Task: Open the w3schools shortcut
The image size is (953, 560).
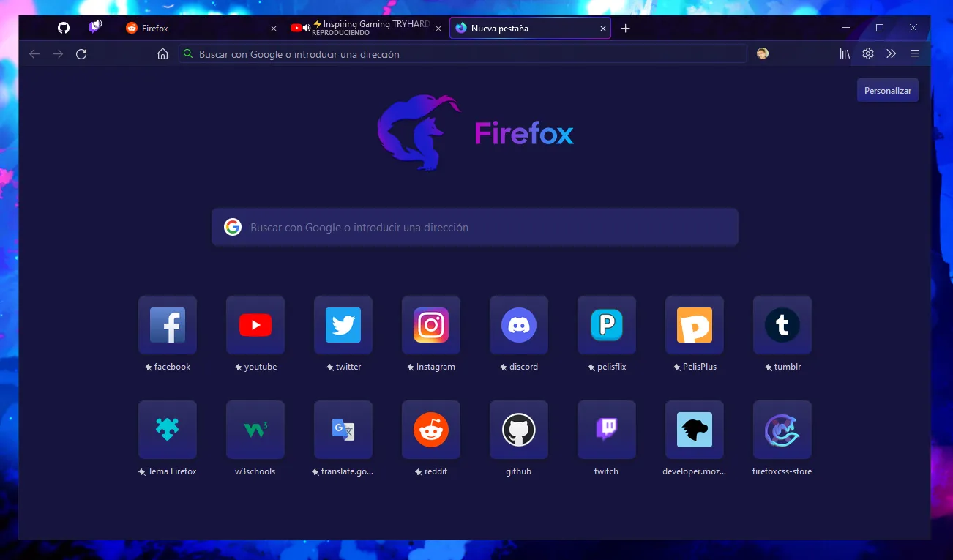Action: pyautogui.click(x=255, y=430)
